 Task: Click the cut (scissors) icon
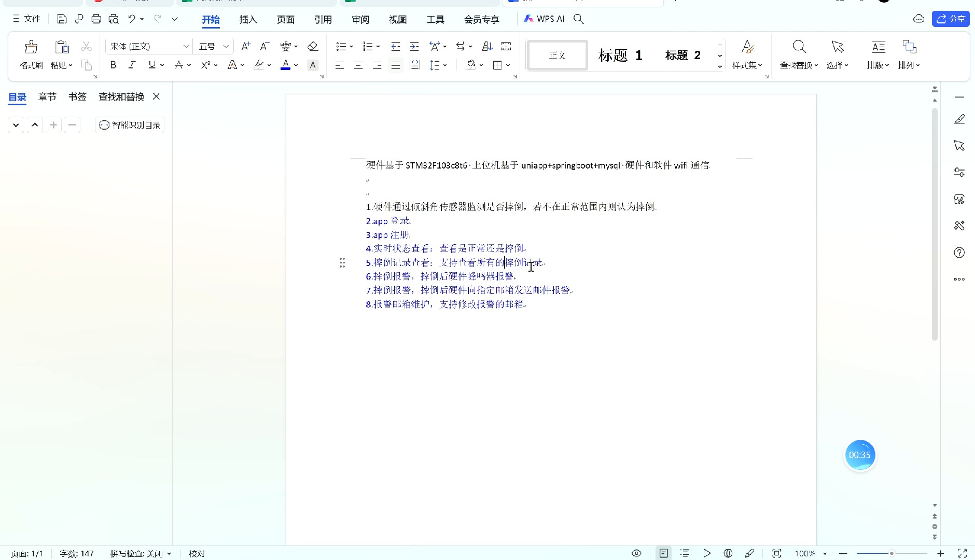pos(86,46)
